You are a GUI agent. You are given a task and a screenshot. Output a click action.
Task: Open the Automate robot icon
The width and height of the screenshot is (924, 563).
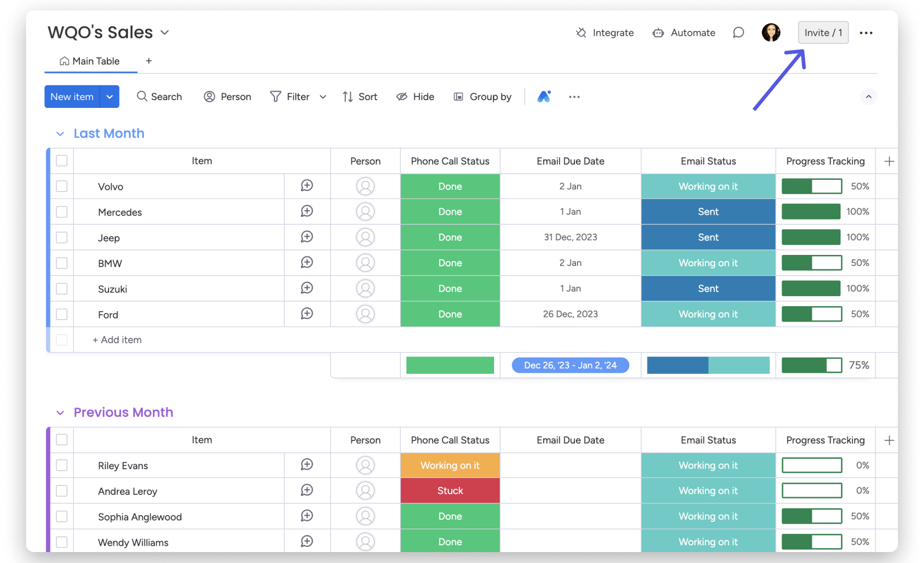[658, 33]
